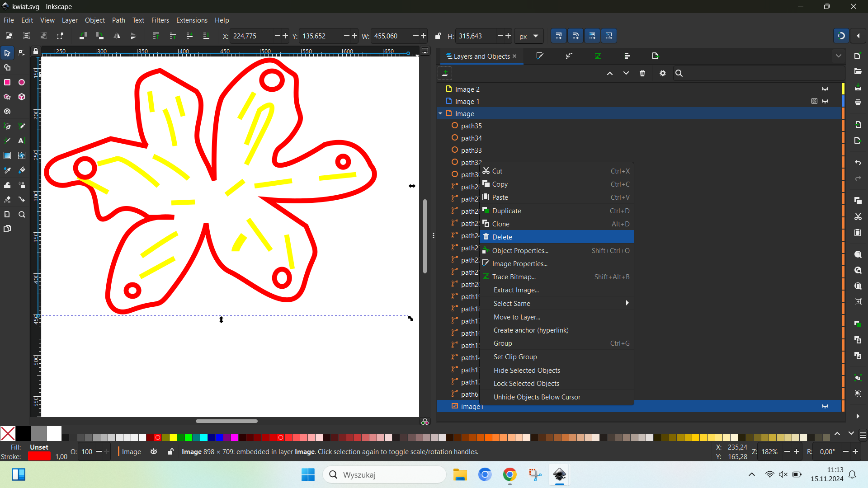The image size is (868, 488).
Task: Select the Zoom tool in toolbox
Action: click(22, 214)
